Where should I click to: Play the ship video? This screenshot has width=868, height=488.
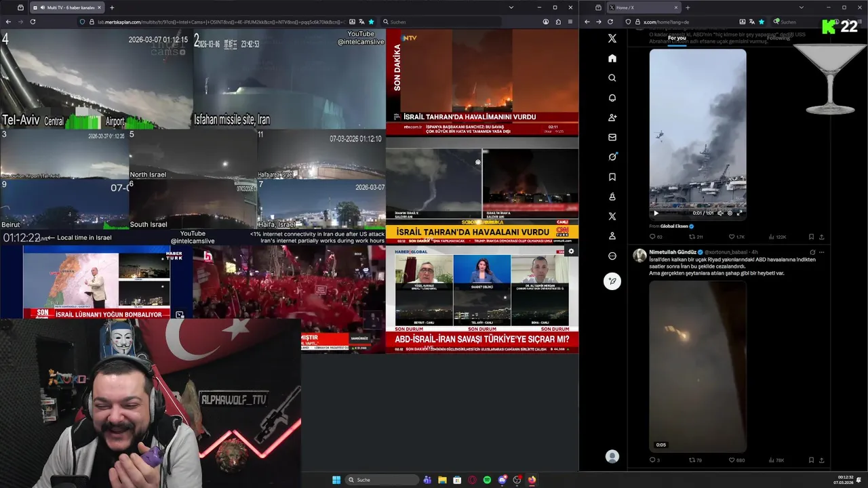pyautogui.click(x=656, y=213)
